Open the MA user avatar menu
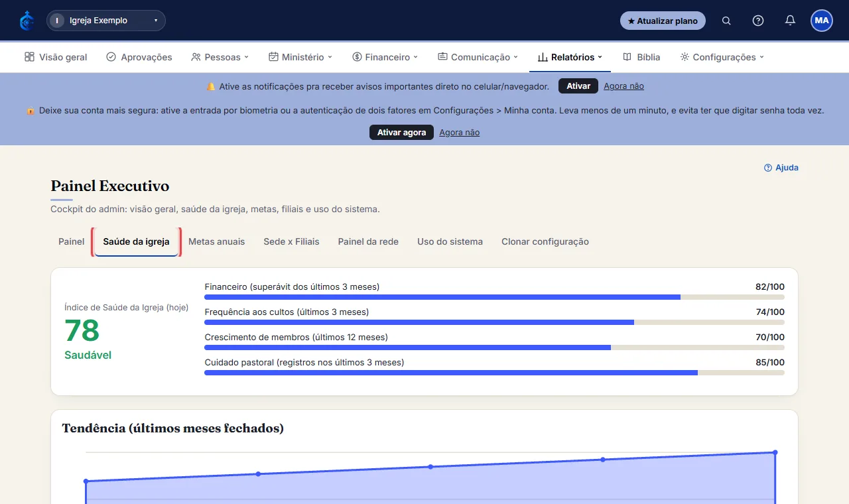Viewport: 849px width, 504px height. (822, 21)
